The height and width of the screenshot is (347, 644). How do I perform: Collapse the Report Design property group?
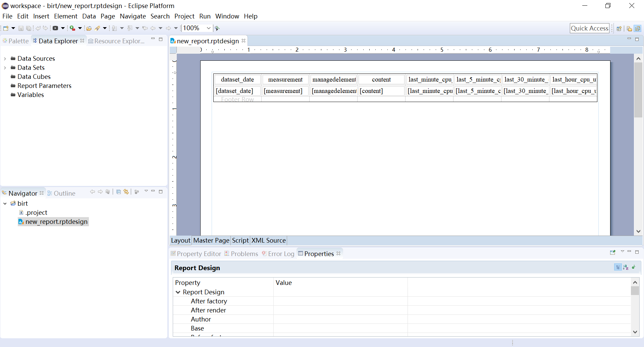(x=178, y=292)
